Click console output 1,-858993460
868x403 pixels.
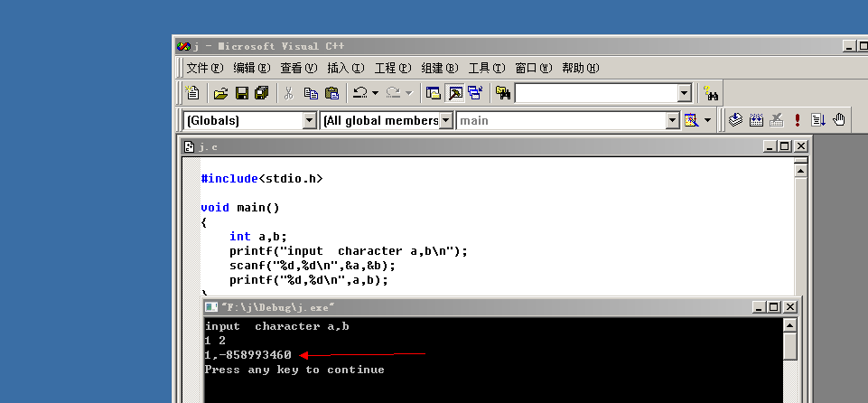click(248, 355)
